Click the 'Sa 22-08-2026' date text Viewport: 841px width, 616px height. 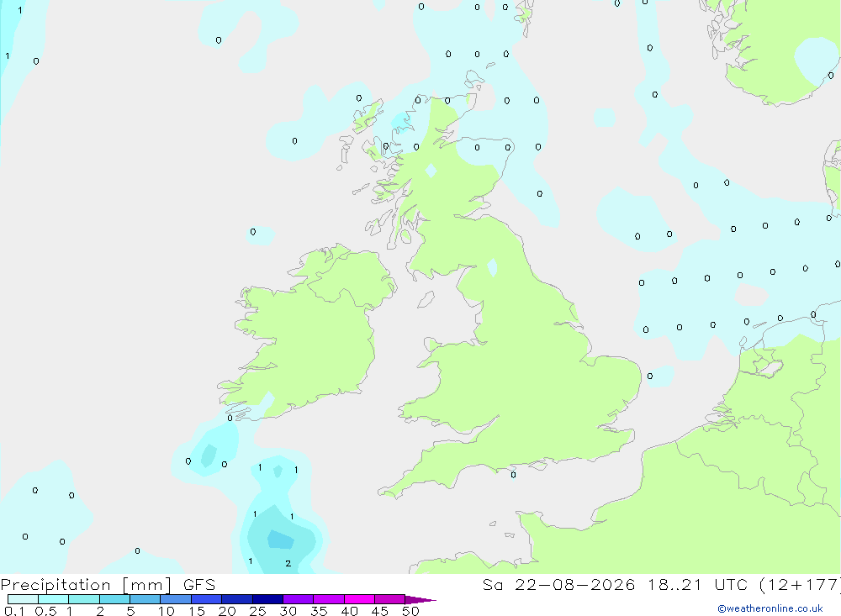tap(559, 584)
